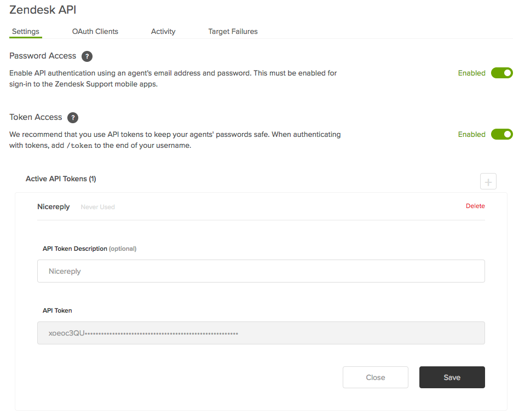Click Enabled label beside Token Access

coord(471,134)
